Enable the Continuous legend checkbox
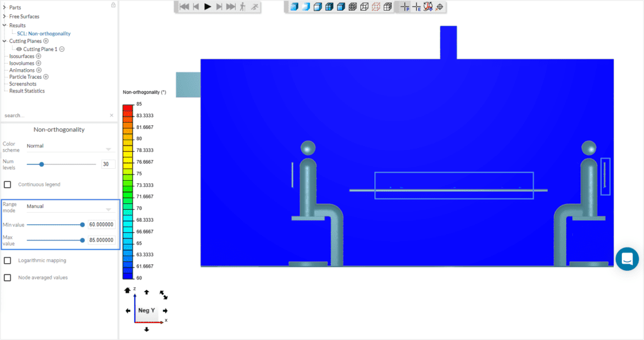 tap(8, 184)
